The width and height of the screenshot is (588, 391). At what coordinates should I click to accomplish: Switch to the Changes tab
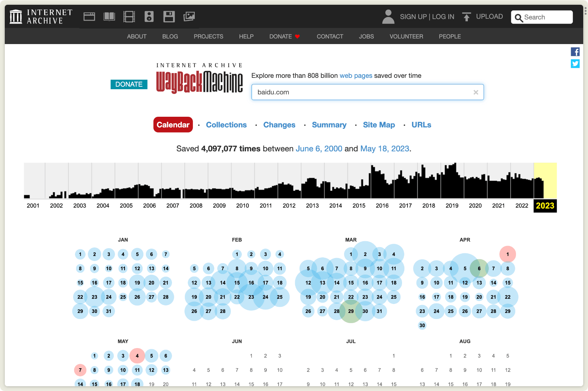click(279, 125)
